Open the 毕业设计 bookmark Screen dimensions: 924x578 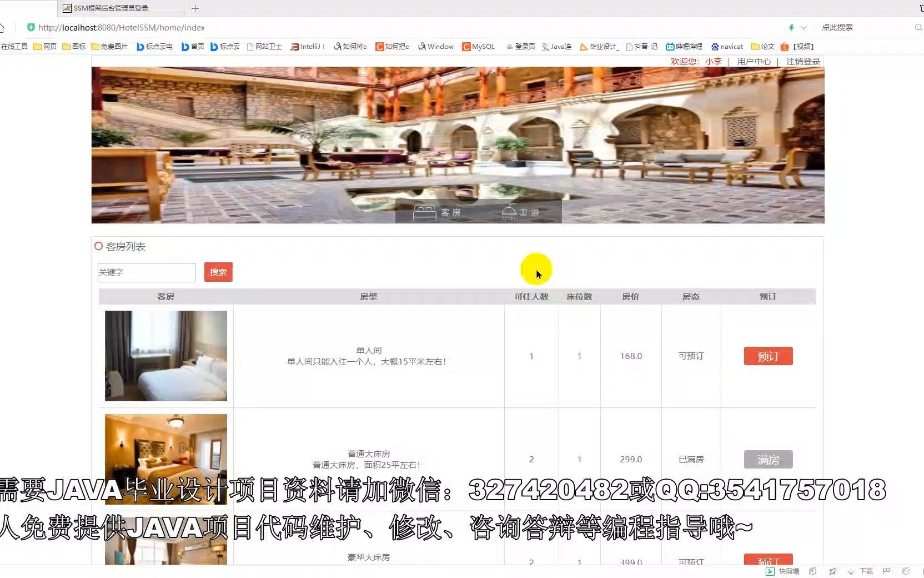click(x=599, y=47)
